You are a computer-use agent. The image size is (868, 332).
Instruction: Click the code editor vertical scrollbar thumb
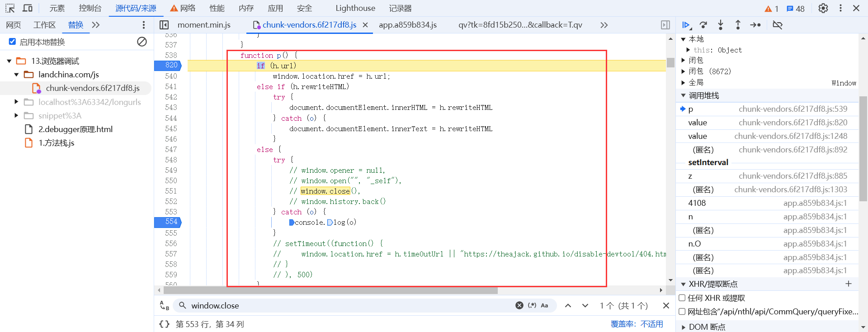point(670,62)
